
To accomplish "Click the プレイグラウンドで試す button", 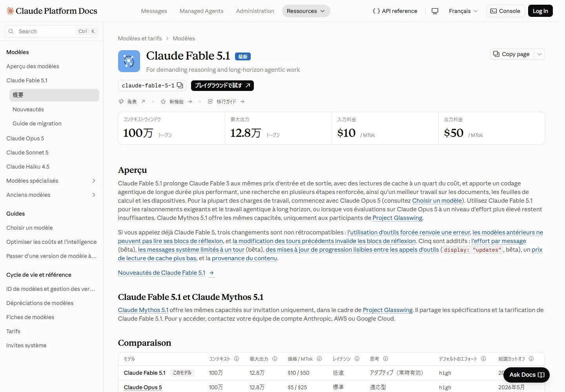I will click(x=222, y=85).
